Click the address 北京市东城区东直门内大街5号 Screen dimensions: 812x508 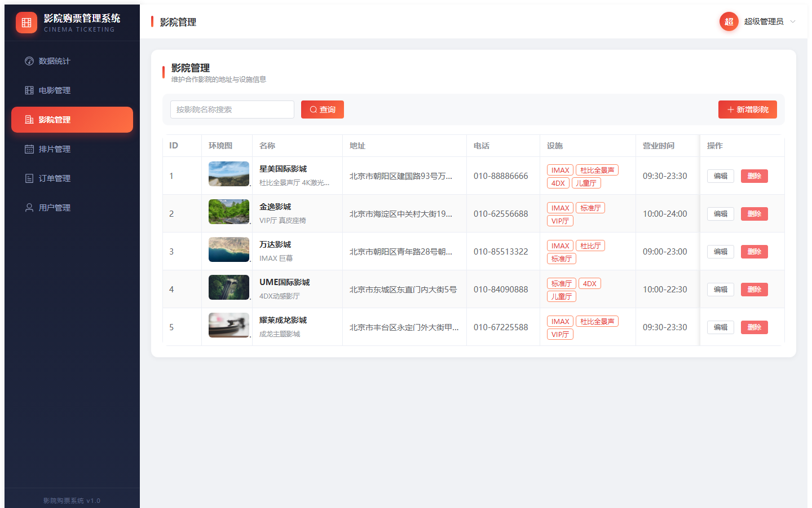[403, 290]
